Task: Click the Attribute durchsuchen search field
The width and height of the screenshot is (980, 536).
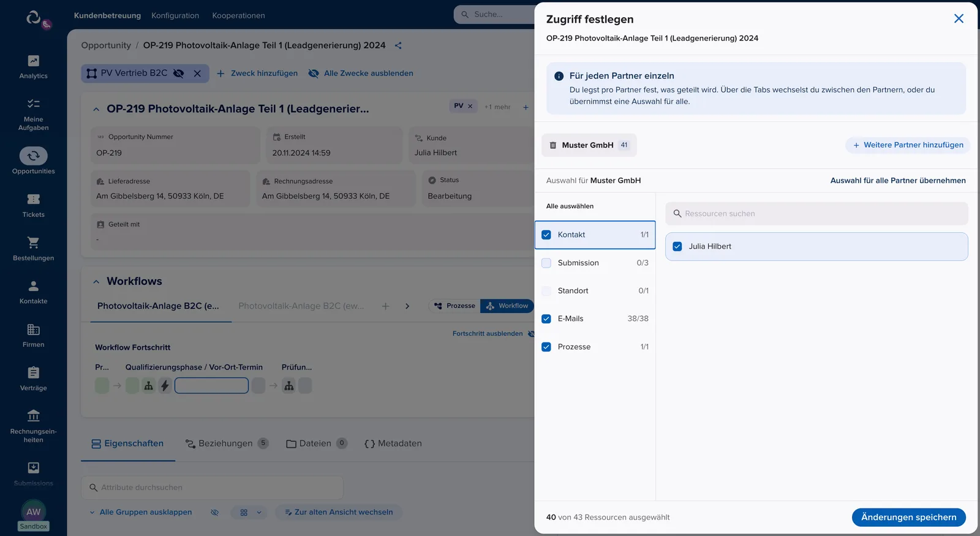Action: click(212, 488)
